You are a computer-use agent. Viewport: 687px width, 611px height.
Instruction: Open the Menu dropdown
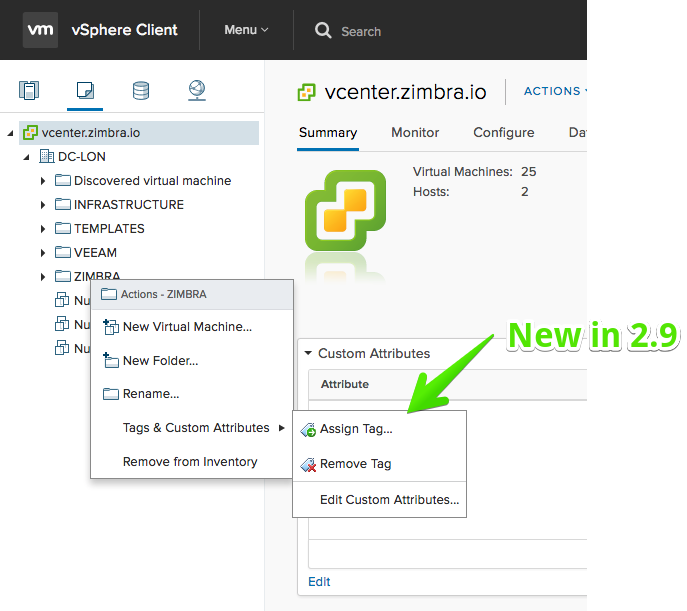point(246,30)
